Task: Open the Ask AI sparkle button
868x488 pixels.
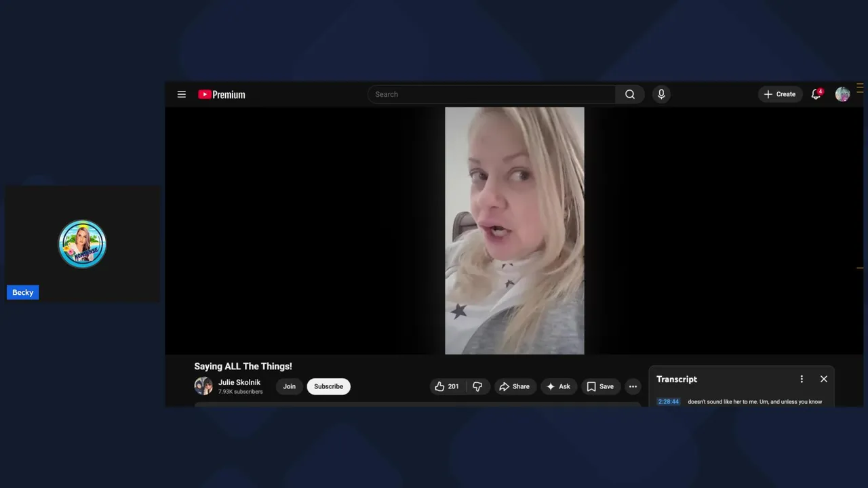Action: pyautogui.click(x=559, y=386)
